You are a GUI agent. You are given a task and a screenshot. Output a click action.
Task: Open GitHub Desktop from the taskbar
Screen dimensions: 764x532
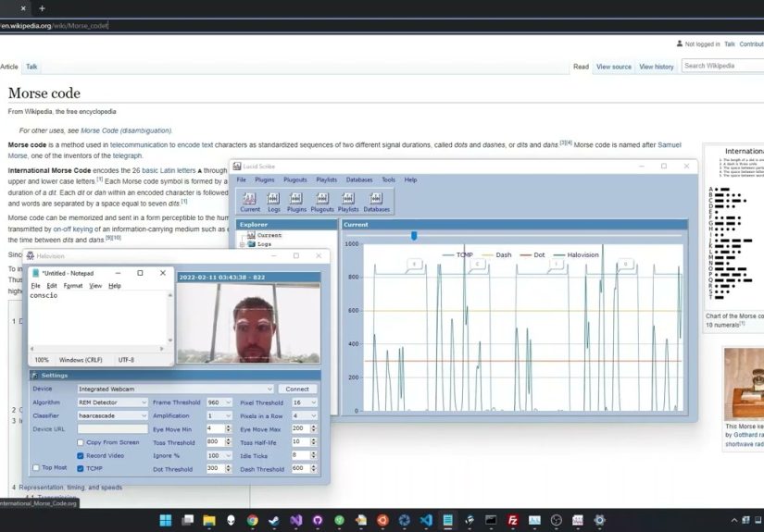pyautogui.click(x=318, y=520)
